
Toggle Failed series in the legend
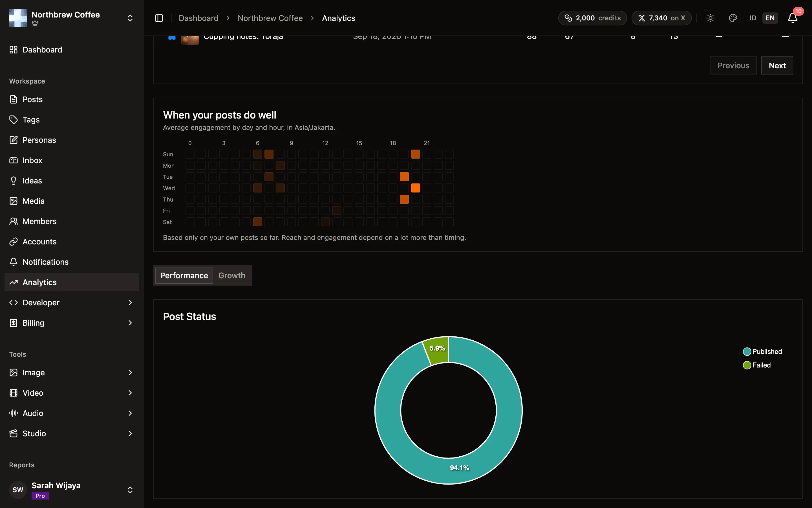coord(757,365)
